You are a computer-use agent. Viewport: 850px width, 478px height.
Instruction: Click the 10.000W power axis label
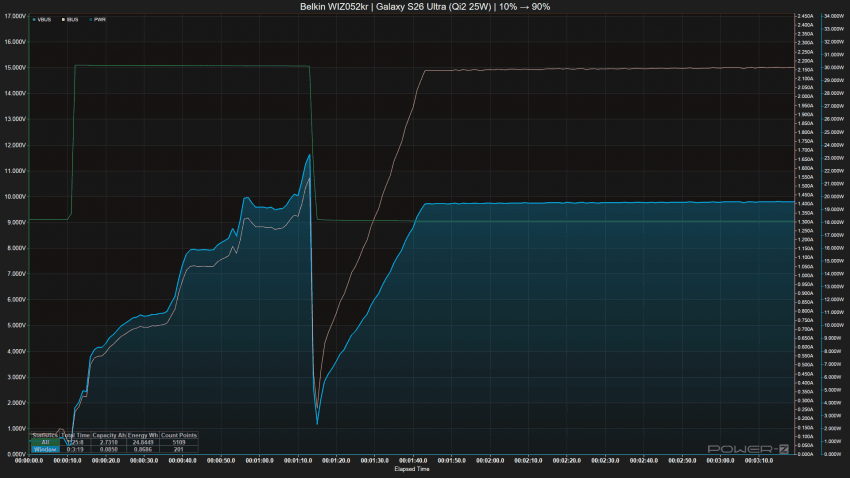834,325
